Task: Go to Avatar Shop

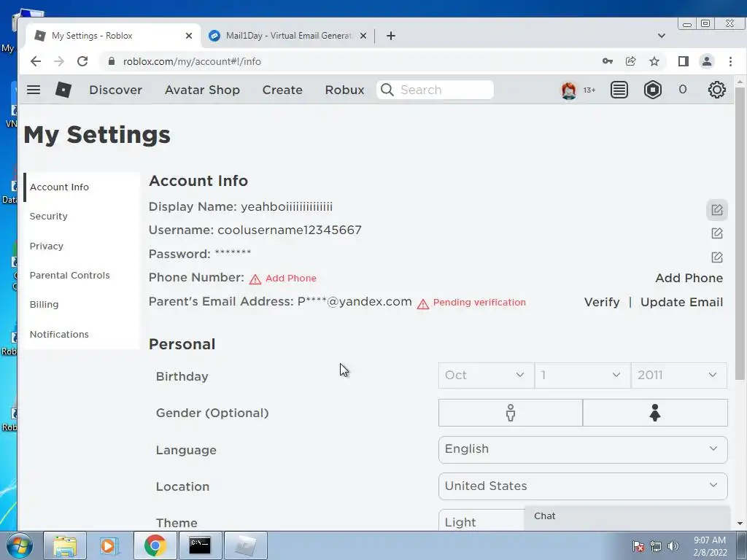Action: pyautogui.click(x=203, y=90)
